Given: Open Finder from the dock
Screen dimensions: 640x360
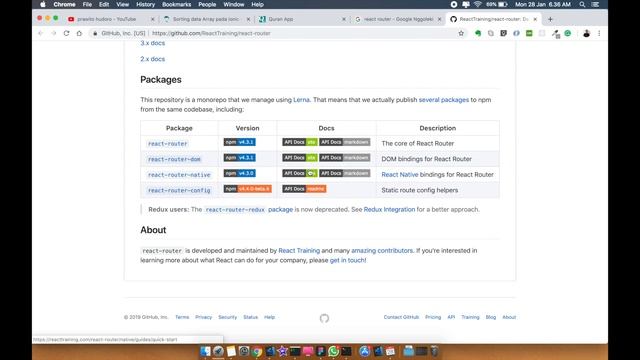Looking at the screenshot, I should point(205,351).
